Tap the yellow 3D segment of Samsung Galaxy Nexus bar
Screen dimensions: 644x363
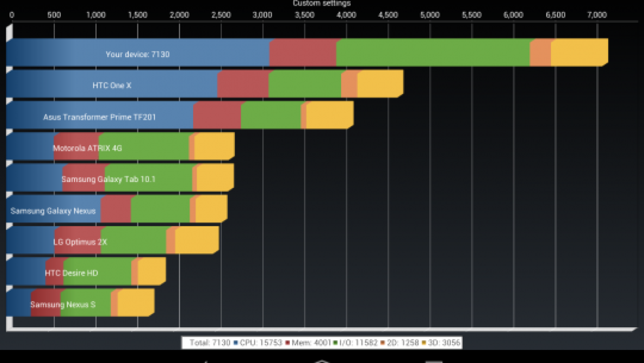(x=211, y=209)
